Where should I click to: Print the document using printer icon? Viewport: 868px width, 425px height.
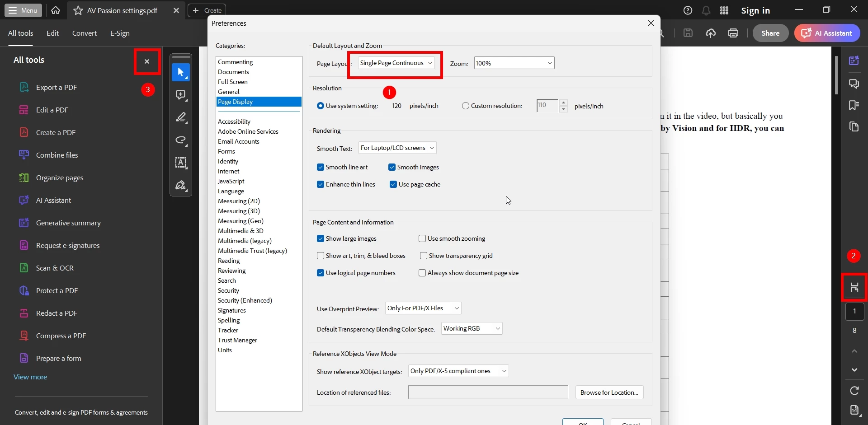click(x=733, y=33)
